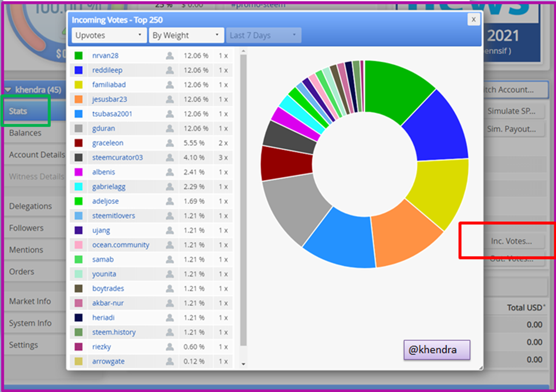
Task: Collapse the khendra (45) account section
Action: [x=8, y=90]
